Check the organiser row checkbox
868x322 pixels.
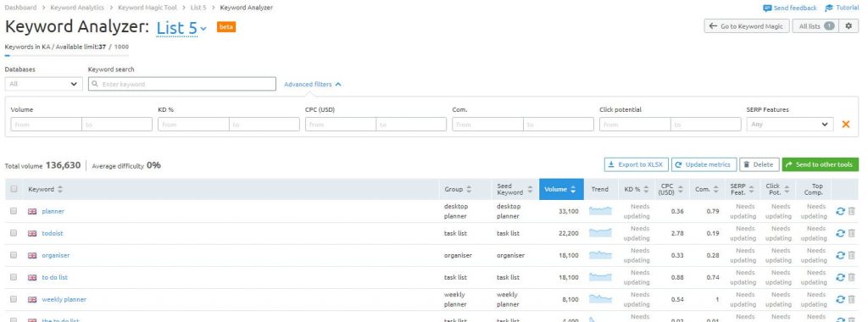(14, 255)
